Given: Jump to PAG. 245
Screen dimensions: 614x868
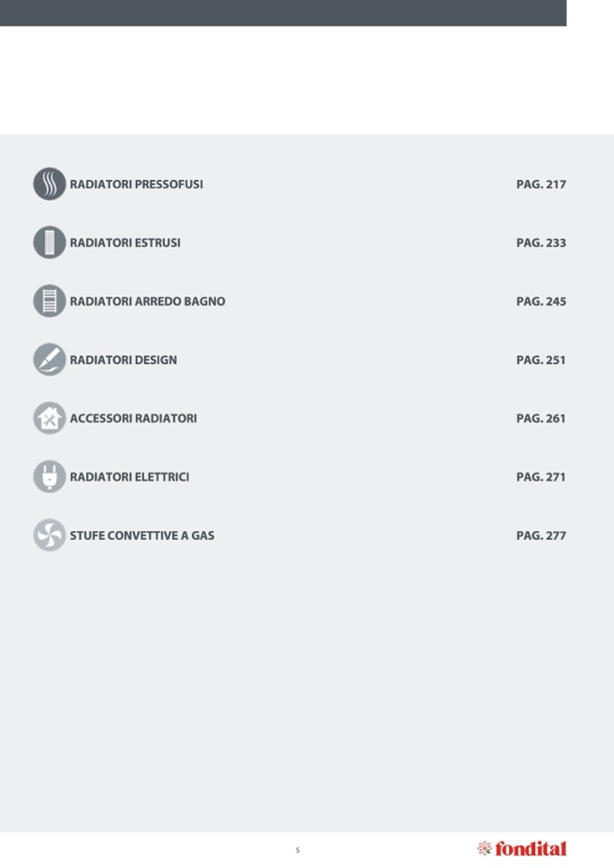Looking at the screenshot, I should click(541, 301).
